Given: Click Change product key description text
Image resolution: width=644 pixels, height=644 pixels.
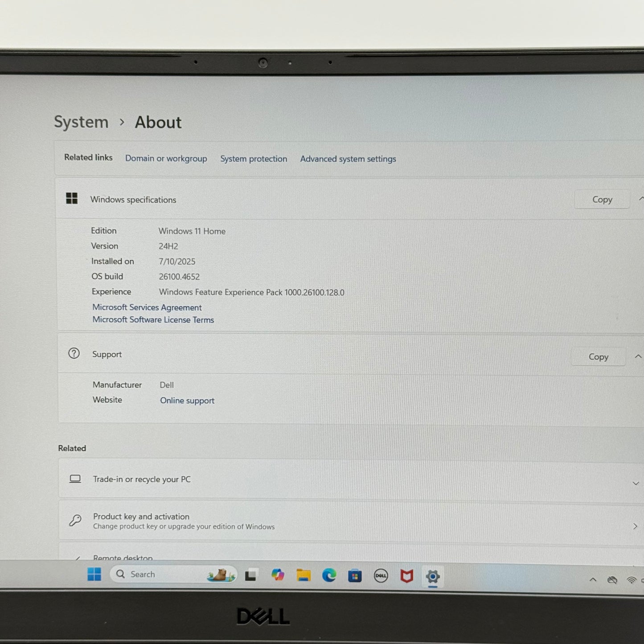Looking at the screenshot, I should click(184, 526).
